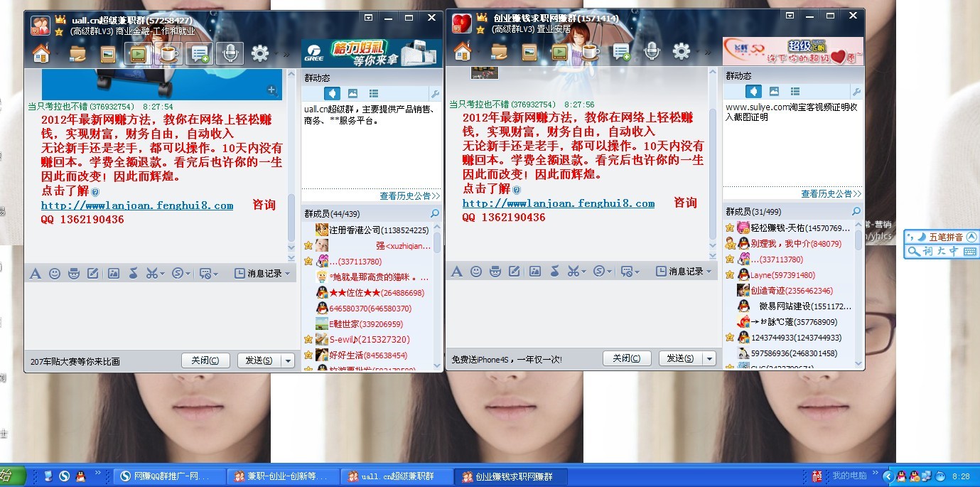Expand the send options arrow in left window

pos(288,360)
